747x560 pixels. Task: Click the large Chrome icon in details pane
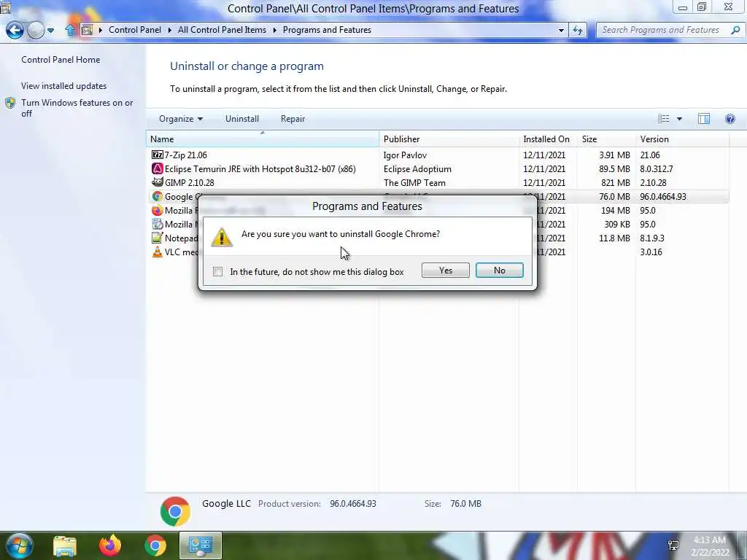point(175,511)
